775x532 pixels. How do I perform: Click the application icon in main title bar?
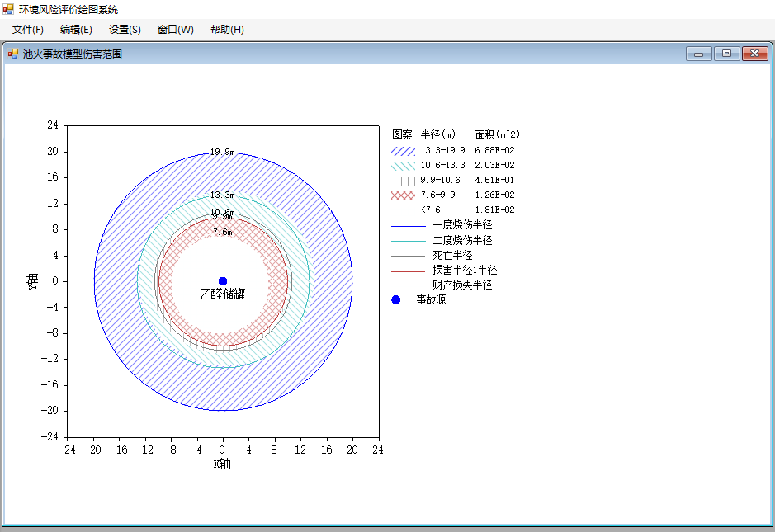click(8, 9)
